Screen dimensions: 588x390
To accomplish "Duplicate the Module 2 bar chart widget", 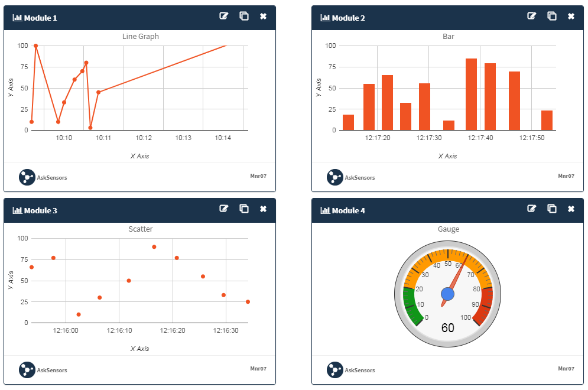I will 552,16.
